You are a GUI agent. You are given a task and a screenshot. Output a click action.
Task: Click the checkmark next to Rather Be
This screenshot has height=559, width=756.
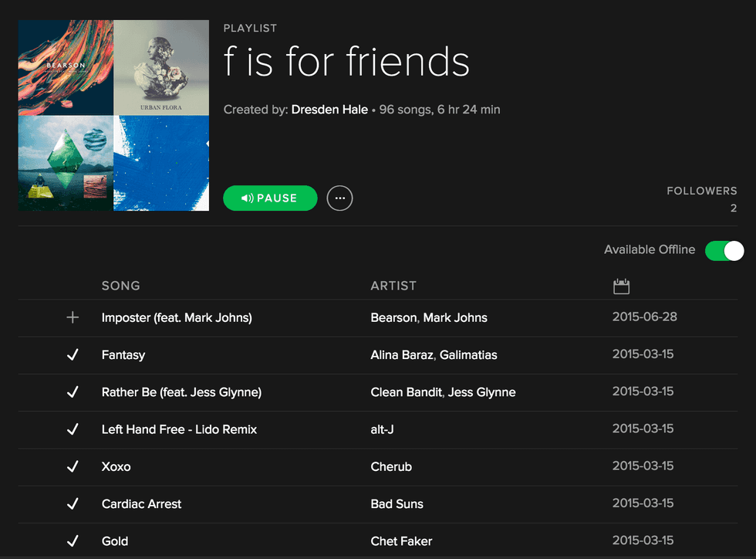[73, 391]
